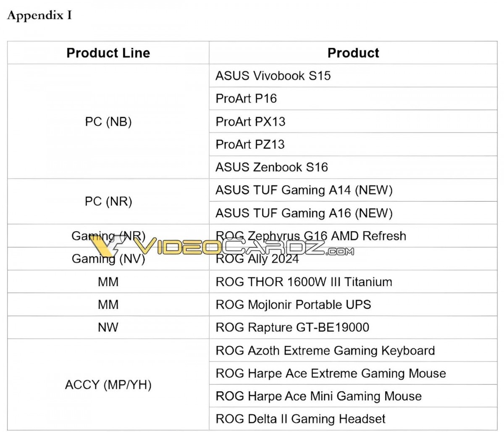Select the NW product line cell
This screenshot has width=504, height=432.
pos(108,327)
